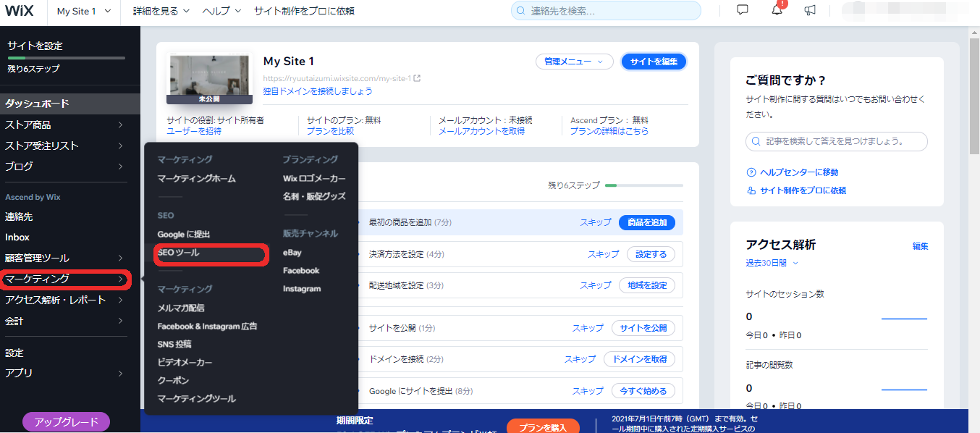The height and width of the screenshot is (433, 980).
Task: Expand アクセス解析・レポート sidebar item
Action: (x=69, y=300)
